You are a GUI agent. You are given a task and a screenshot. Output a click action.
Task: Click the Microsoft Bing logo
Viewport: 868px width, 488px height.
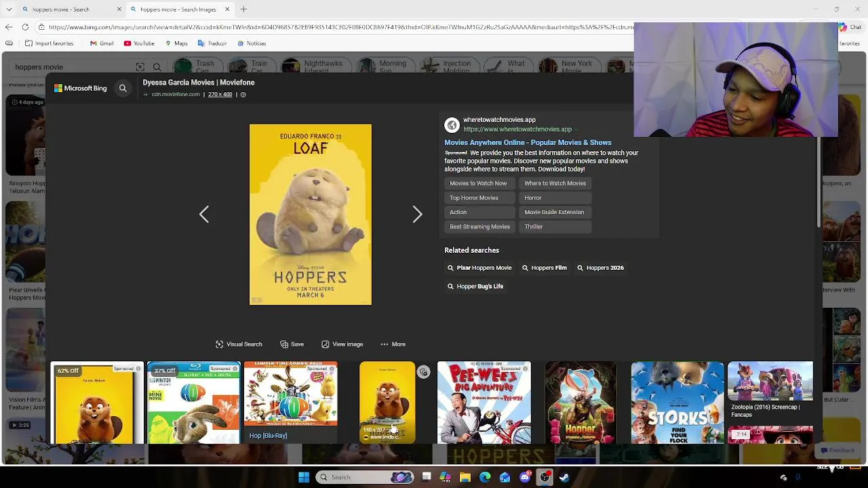click(x=81, y=88)
